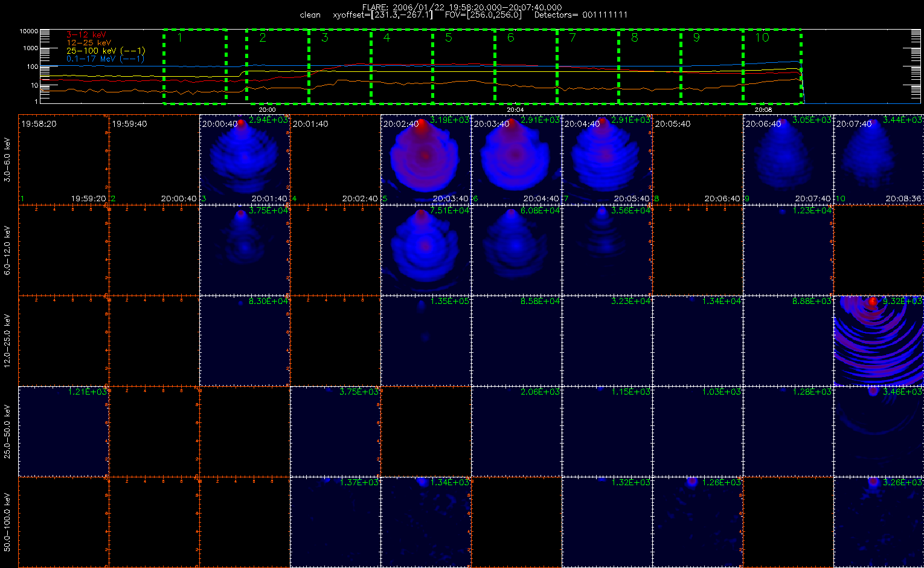The height and width of the screenshot is (568, 924).
Task: Click the 'clean' algorithm label
Action: (x=310, y=15)
